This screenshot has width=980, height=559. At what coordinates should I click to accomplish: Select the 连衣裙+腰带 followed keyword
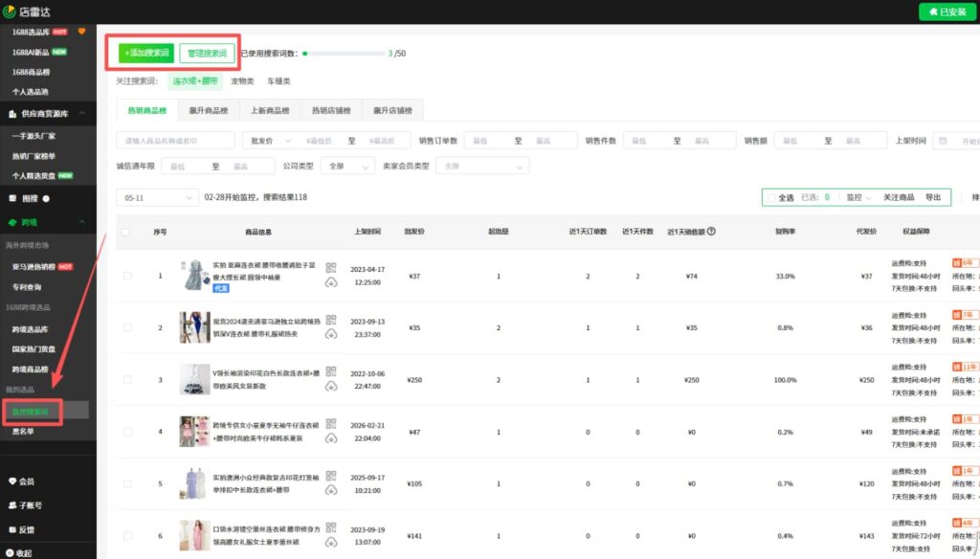(x=195, y=81)
